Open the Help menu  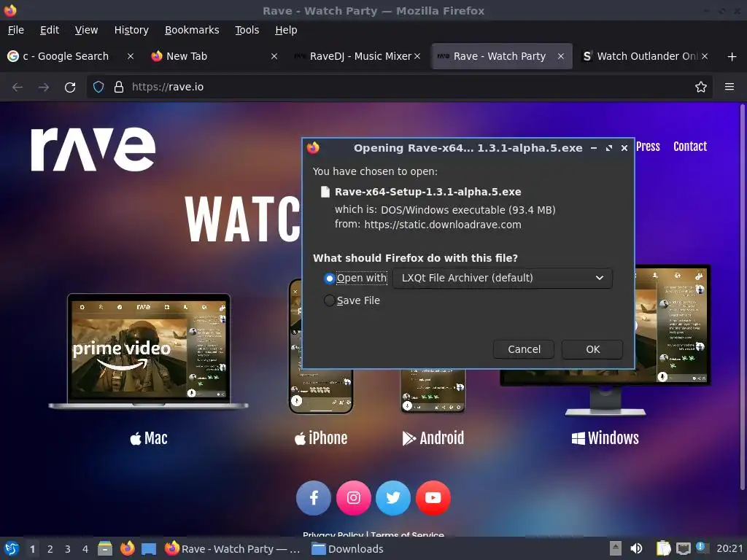[x=286, y=30]
